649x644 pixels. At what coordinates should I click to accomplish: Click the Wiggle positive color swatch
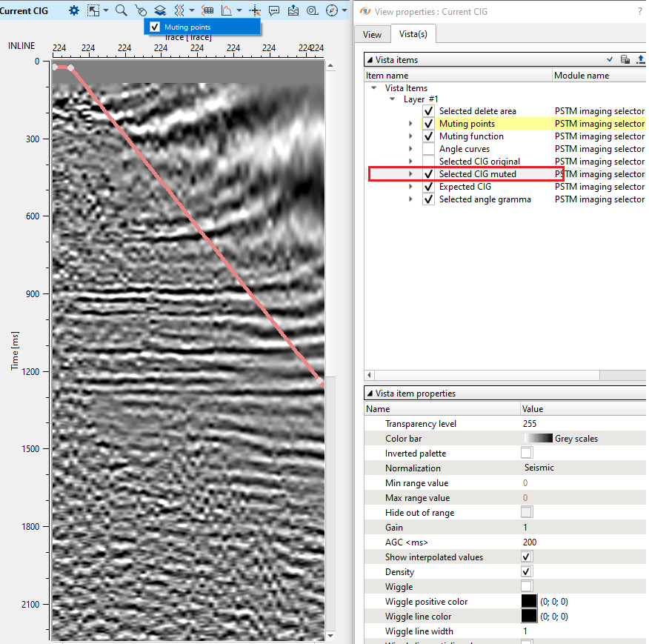coord(528,601)
